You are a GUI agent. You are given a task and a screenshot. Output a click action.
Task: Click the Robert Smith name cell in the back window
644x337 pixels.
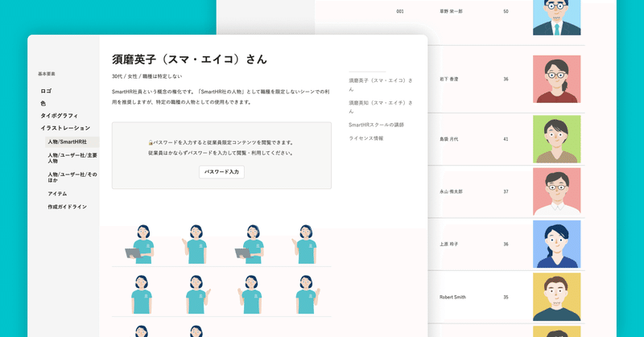(x=452, y=297)
